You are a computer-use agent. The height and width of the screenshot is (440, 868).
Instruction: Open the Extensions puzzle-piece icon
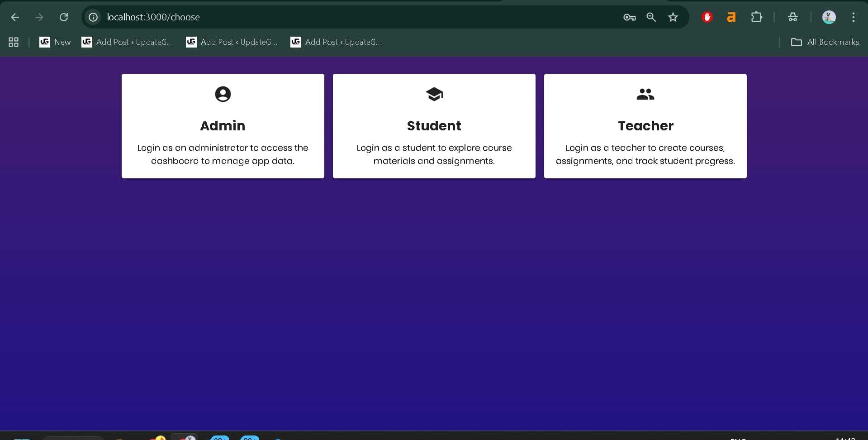(757, 17)
